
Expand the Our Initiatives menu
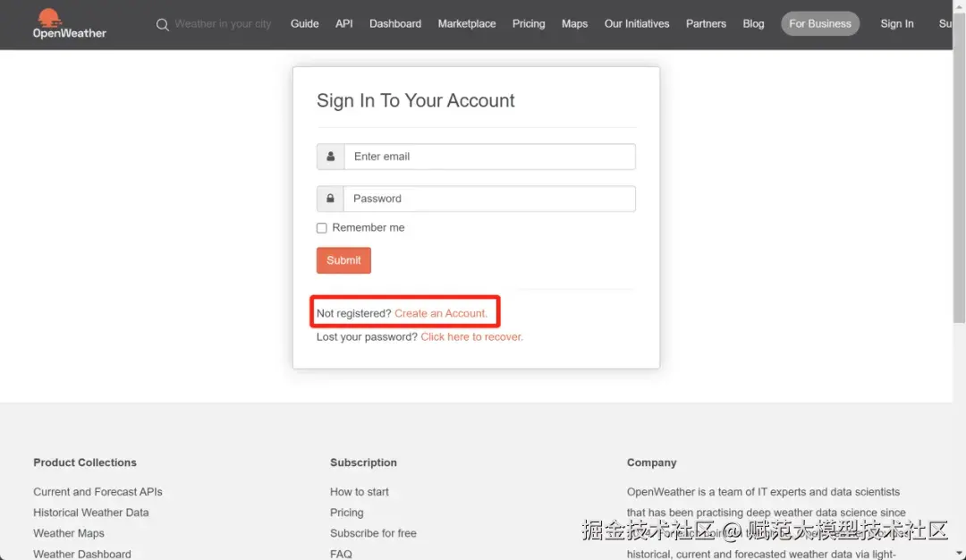pos(636,24)
